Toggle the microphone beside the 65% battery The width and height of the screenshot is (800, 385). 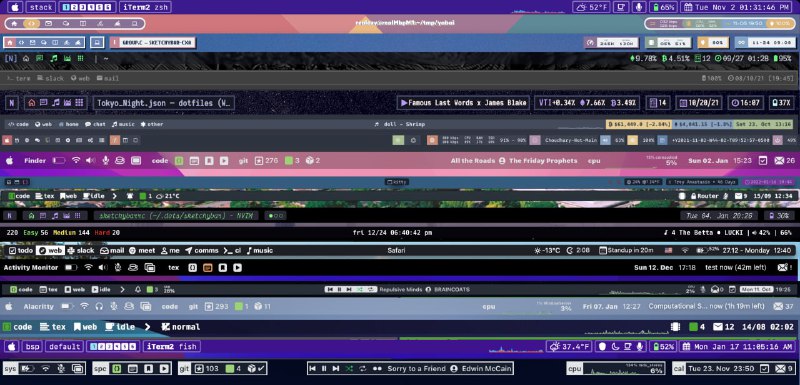[638, 7]
